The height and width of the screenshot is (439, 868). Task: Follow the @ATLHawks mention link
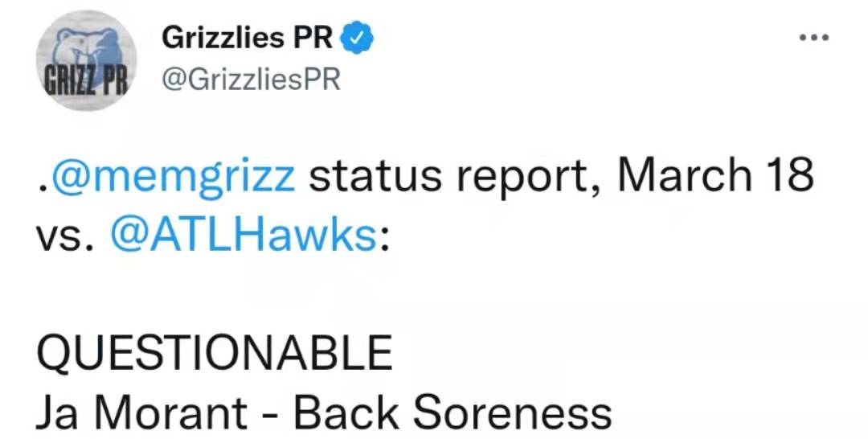click(x=243, y=236)
